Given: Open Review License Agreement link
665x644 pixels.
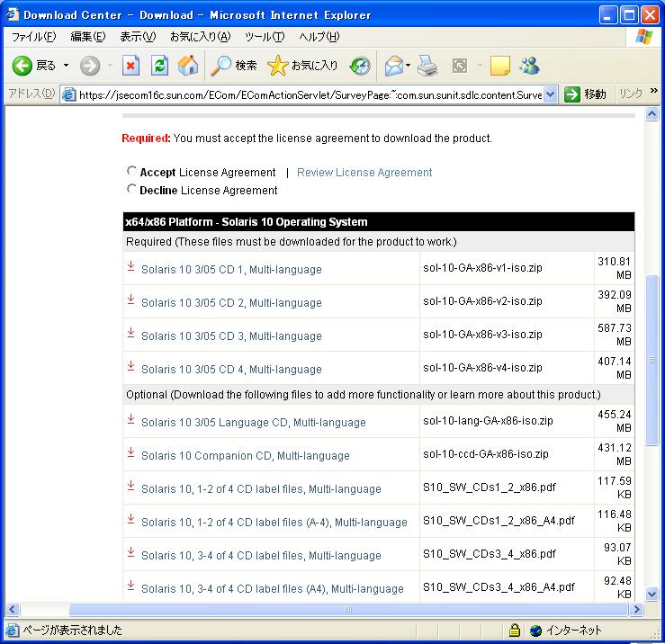Looking at the screenshot, I should click(x=364, y=172).
